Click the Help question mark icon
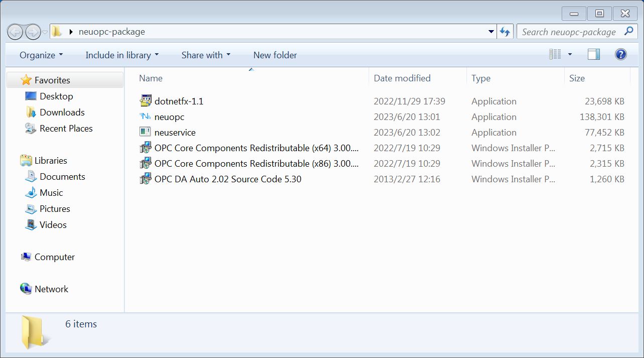This screenshot has height=358, width=644. 621,54
